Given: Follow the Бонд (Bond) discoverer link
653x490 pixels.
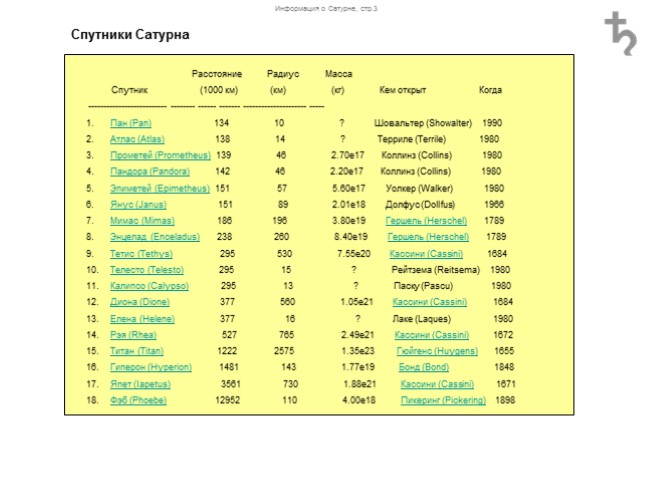Looking at the screenshot, I should 423,367.
